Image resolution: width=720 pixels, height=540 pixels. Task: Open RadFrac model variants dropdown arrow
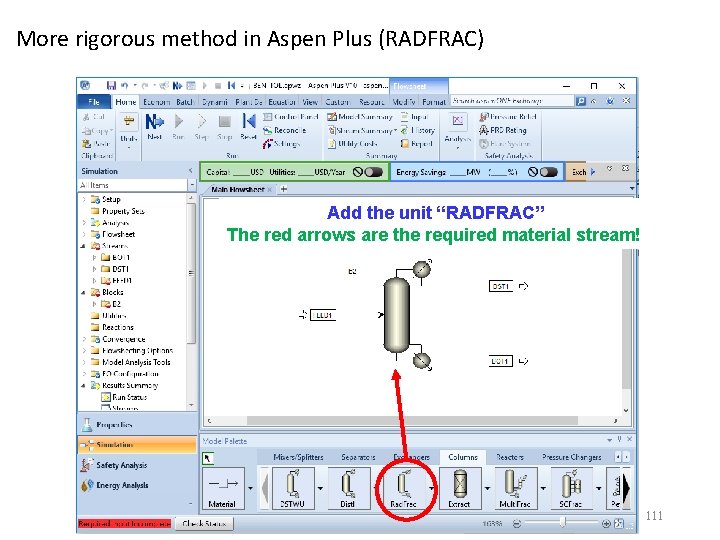point(431,488)
